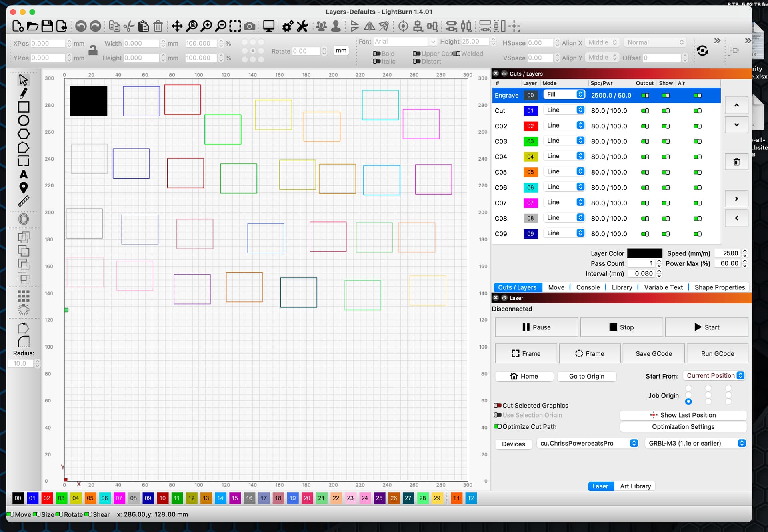Image resolution: width=768 pixels, height=532 pixels.
Task: Toggle Output for the Engrave layer
Action: pyautogui.click(x=645, y=96)
